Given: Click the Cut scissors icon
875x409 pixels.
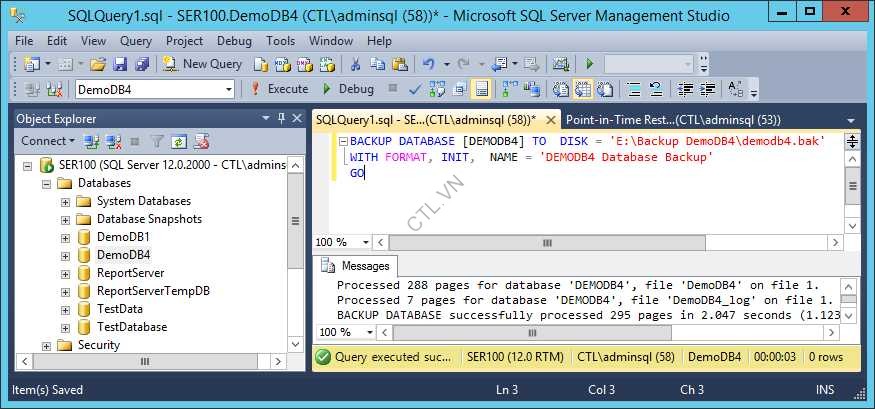Looking at the screenshot, I should [x=353, y=64].
